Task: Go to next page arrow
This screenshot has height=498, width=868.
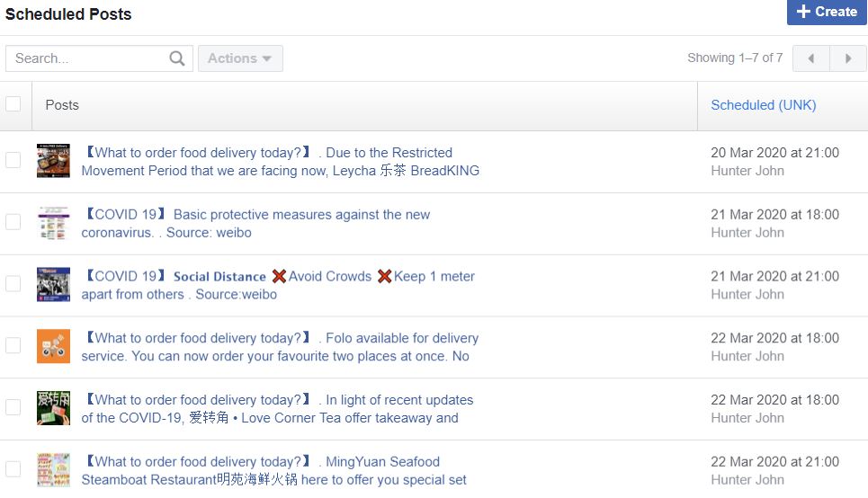Action: click(x=848, y=58)
